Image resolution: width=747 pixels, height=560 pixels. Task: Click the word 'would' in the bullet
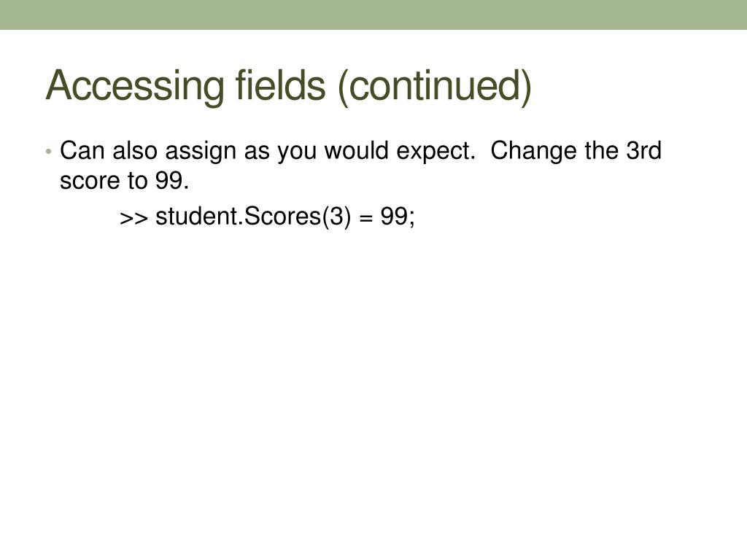pos(356,150)
